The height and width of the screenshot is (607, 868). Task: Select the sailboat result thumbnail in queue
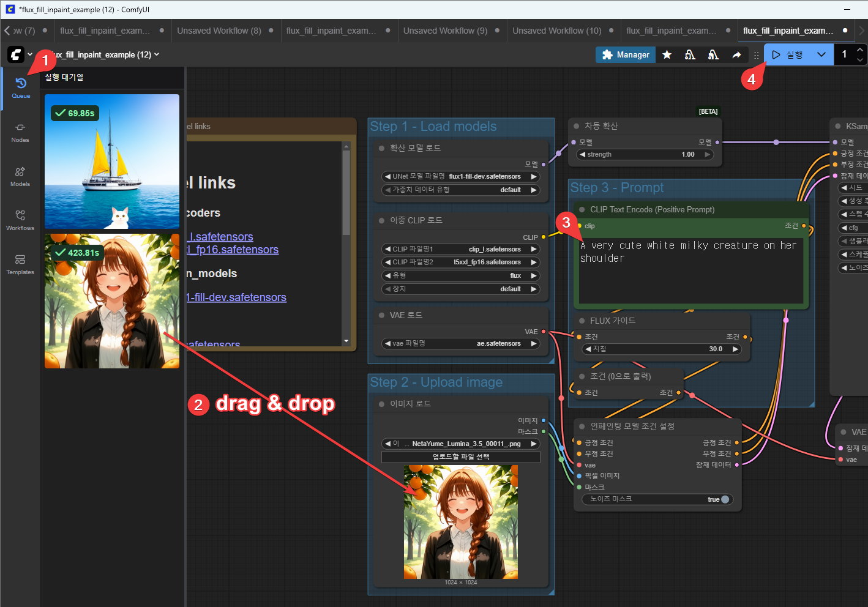click(x=112, y=161)
